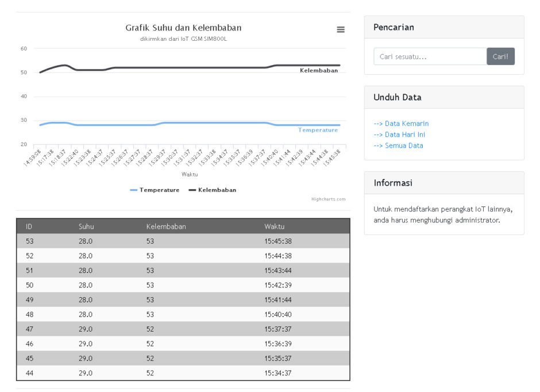Click the Kelembaban series label on chart
The width and height of the screenshot is (540, 392).
319,70
